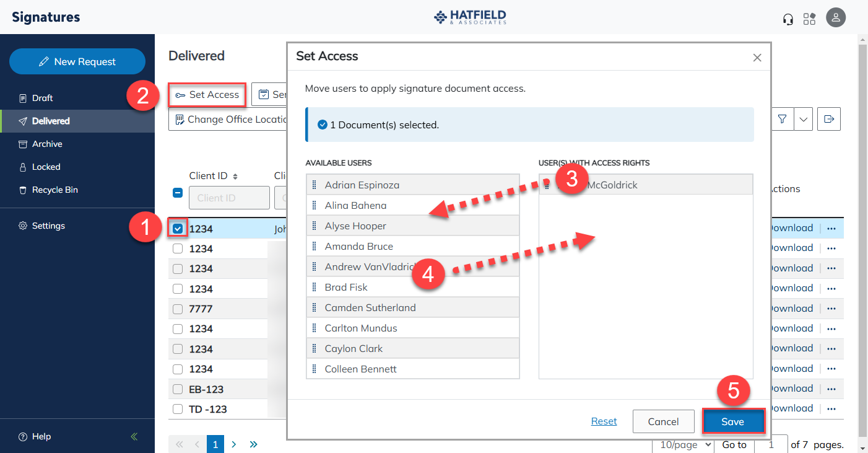The width and height of the screenshot is (868, 453).
Task: Select Alina Bahena in available users
Action: 413,205
